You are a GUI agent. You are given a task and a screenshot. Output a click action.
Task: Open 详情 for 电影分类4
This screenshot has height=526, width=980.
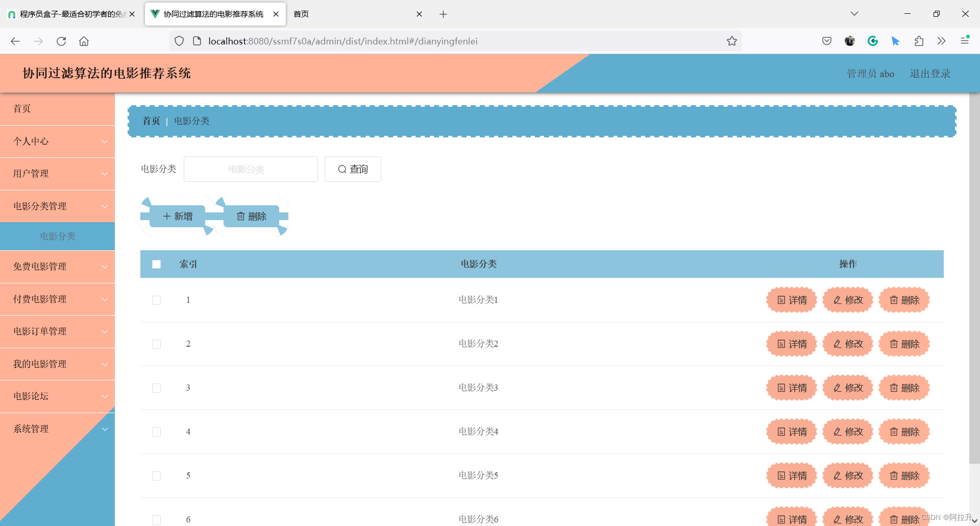pos(792,432)
